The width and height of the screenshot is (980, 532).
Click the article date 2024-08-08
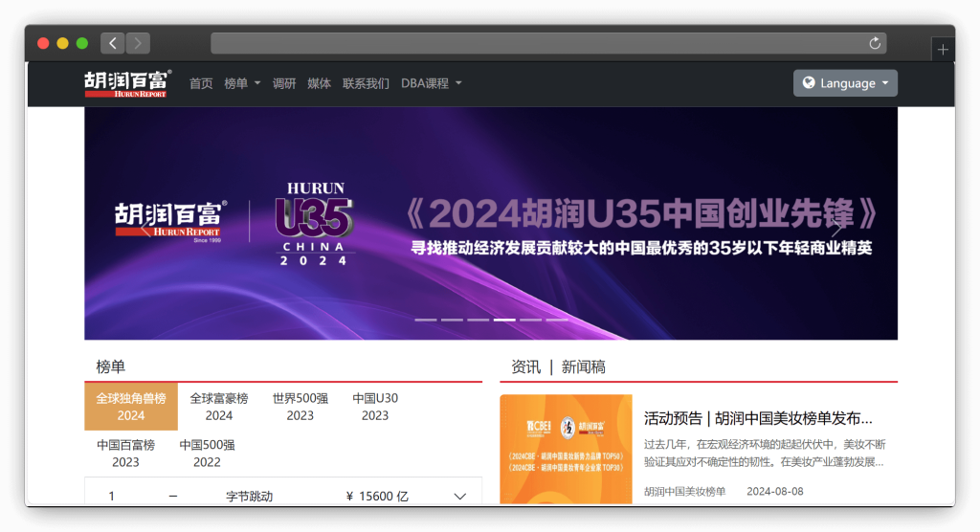point(775,492)
